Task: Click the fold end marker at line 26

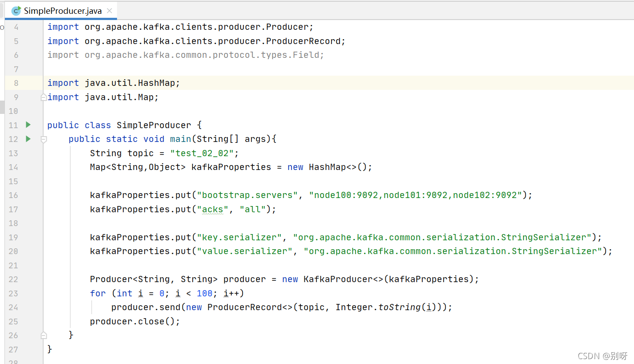Action: pyautogui.click(x=44, y=335)
